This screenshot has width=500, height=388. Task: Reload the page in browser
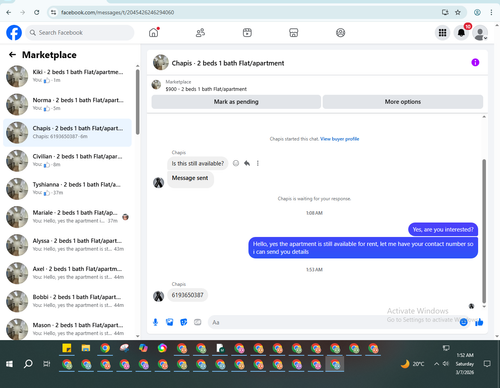tap(37, 12)
